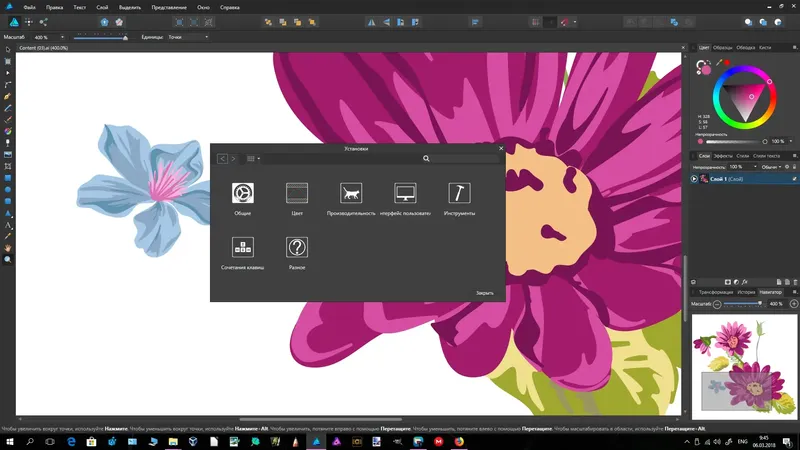The image size is (800, 450).
Task: Expand the snapping options dropdown arrow
Action: [575, 22]
